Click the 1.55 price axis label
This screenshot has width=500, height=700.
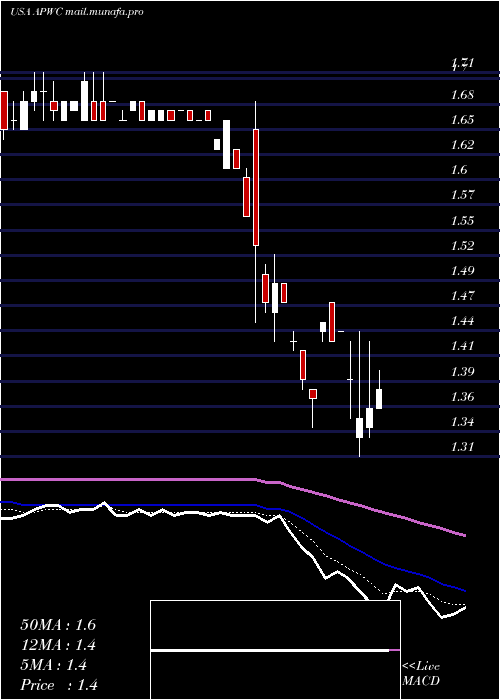coord(462,221)
